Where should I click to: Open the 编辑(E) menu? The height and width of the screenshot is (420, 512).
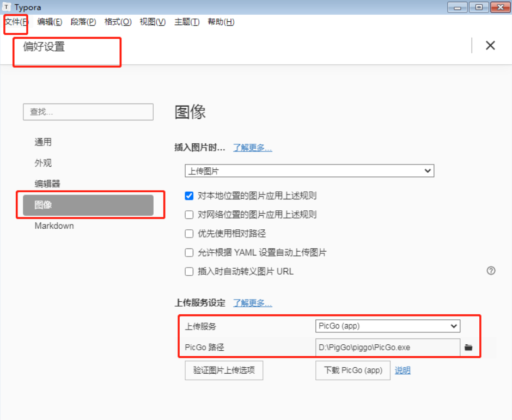click(50, 22)
